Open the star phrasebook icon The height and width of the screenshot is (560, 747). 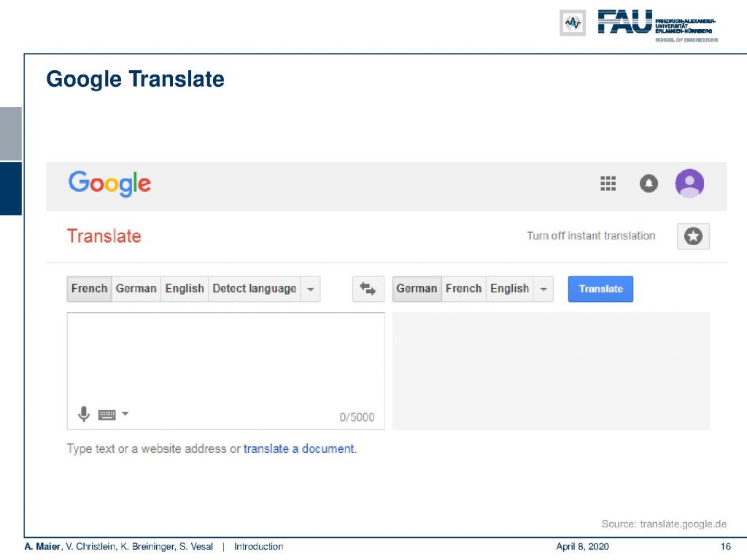tap(693, 236)
